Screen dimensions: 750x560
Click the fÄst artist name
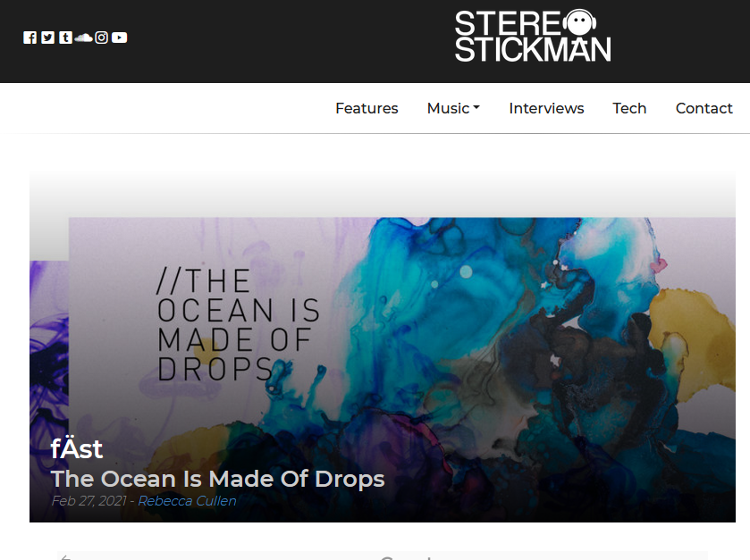77,449
